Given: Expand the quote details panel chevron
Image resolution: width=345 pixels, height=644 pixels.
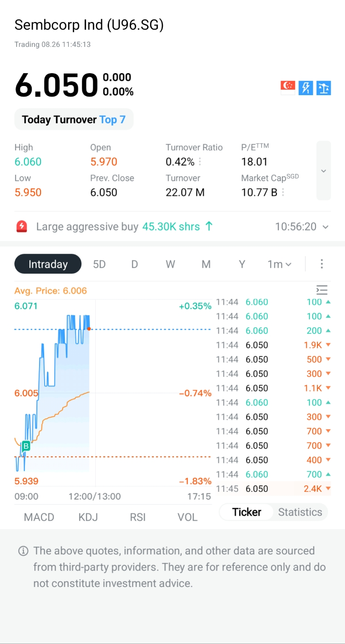Looking at the screenshot, I should tap(323, 171).
